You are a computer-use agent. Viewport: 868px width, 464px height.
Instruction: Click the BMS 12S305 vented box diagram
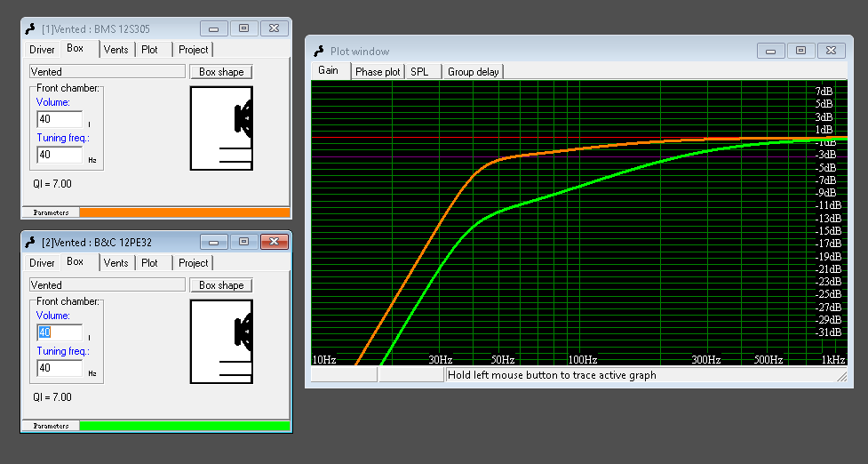coord(221,128)
